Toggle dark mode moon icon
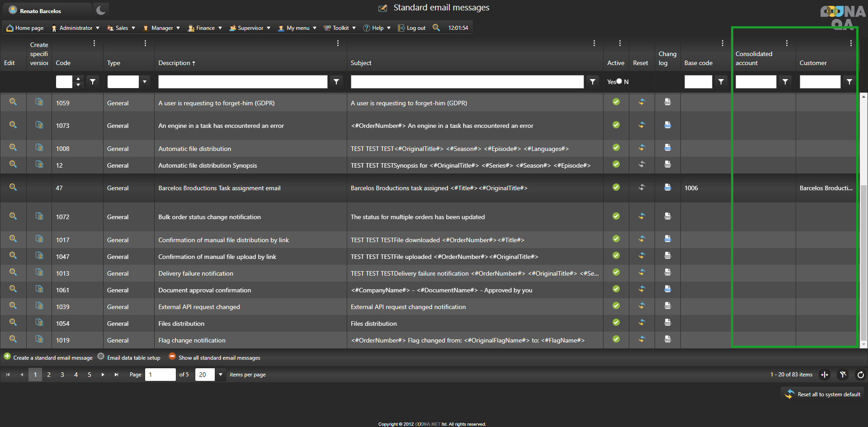The width and height of the screenshot is (868, 427). click(101, 10)
